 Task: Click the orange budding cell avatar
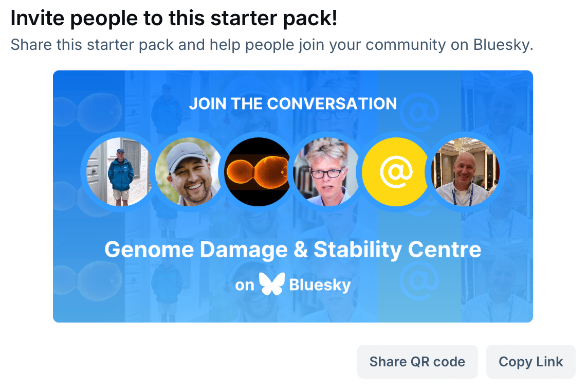(259, 172)
